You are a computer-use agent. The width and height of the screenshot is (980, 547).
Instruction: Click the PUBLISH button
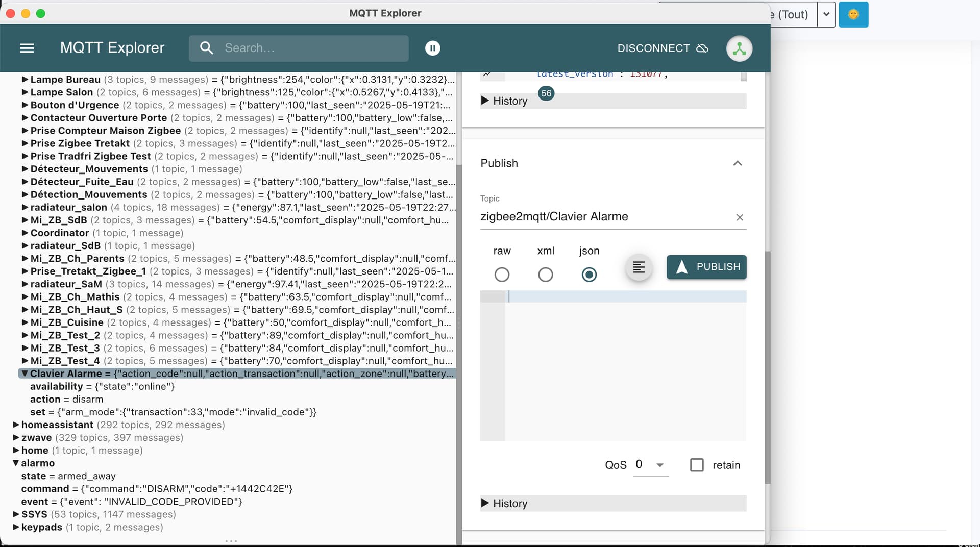[x=706, y=267]
